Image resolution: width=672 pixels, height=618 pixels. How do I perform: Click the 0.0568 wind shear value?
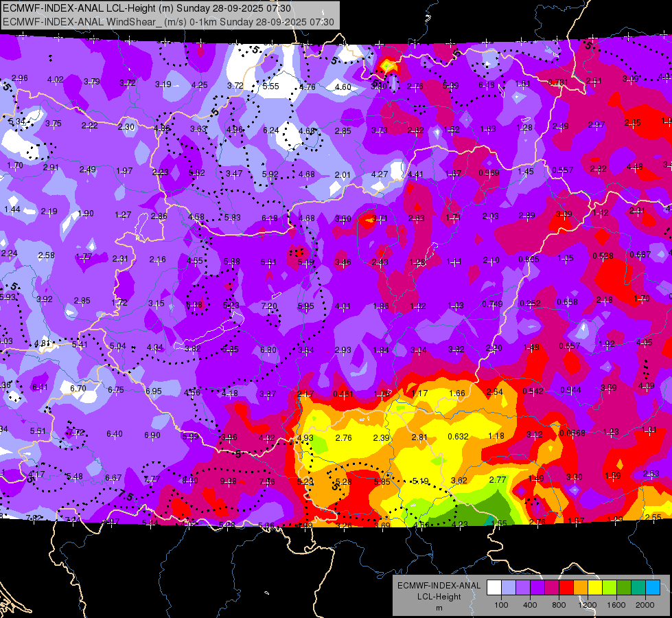click(x=572, y=433)
